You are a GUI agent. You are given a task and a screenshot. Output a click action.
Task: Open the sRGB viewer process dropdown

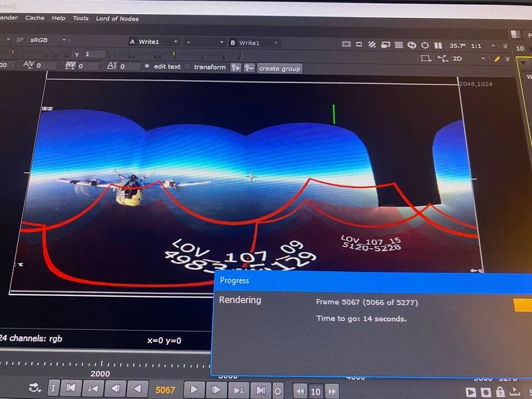click(48, 40)
